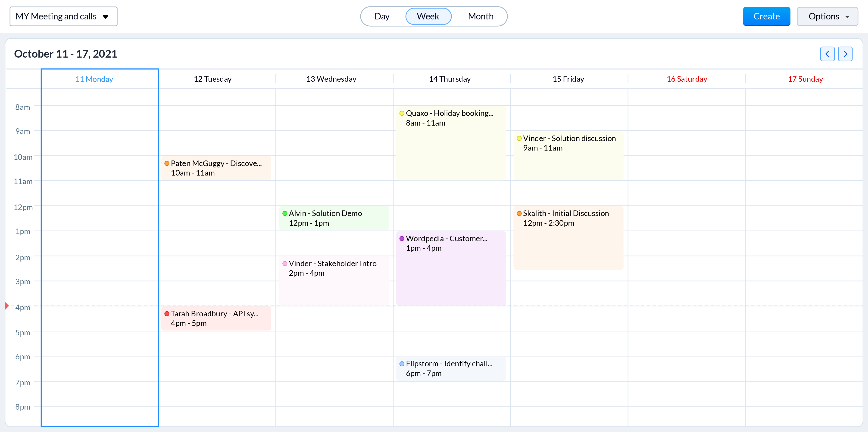Screen dimensions: 868x432
Task: Go to the next week arrow
Action: [x=845, y=54]
